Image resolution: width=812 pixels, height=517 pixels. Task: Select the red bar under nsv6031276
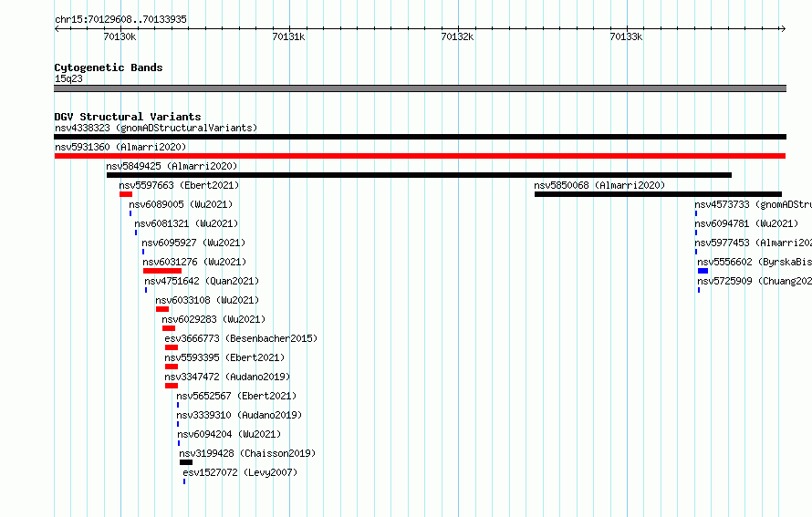(x=162, y=271)
